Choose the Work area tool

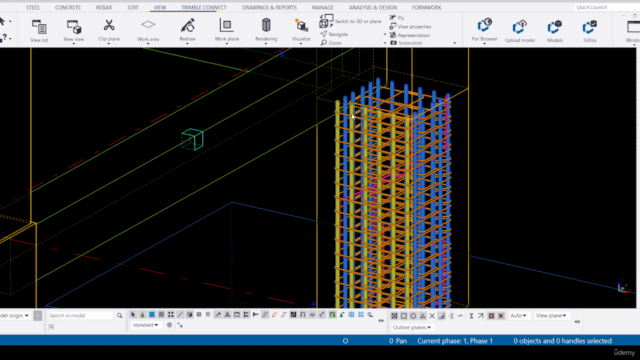click(x=148, y=30)
